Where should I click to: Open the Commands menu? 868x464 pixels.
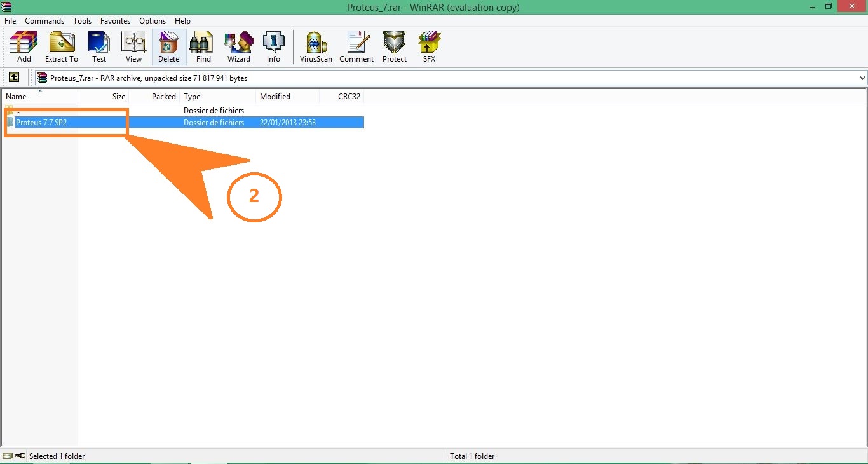click(44, 20)
